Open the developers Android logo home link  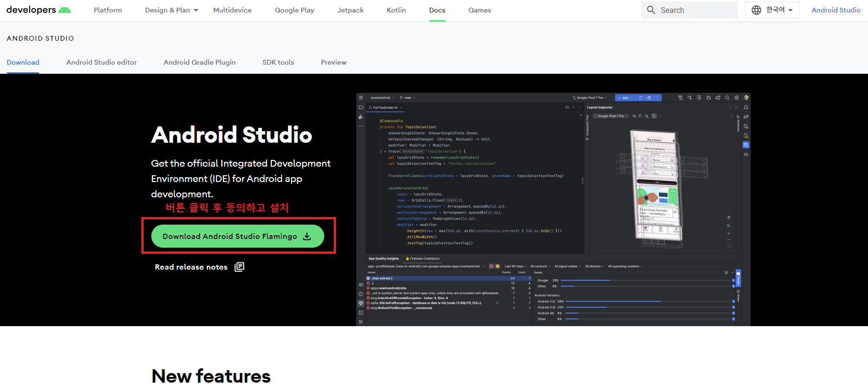coord(38,10)
